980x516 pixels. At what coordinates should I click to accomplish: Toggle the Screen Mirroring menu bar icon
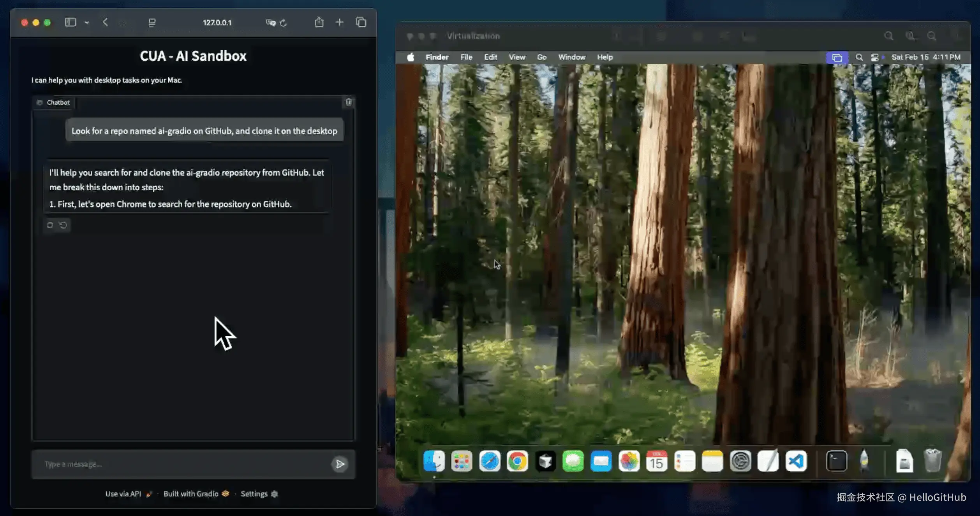pyautogui.click(x=837, y=58)
